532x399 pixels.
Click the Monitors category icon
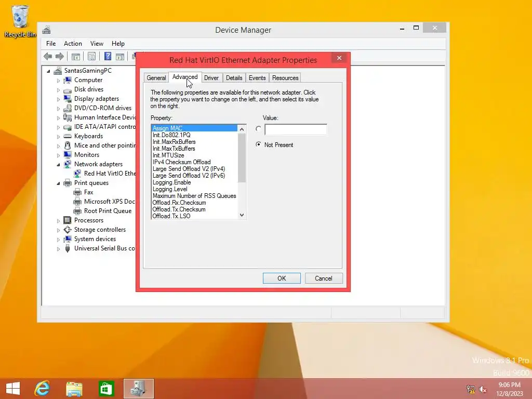click(68, 155)
